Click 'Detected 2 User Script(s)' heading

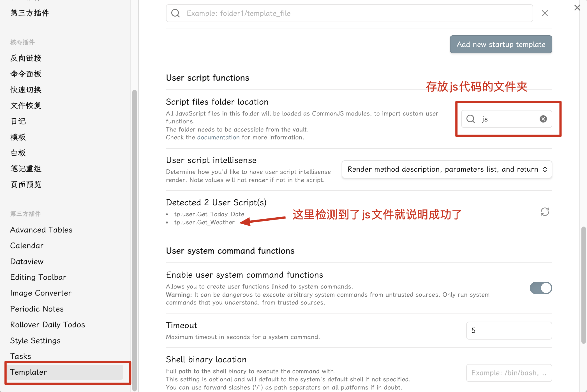[216, 202]
